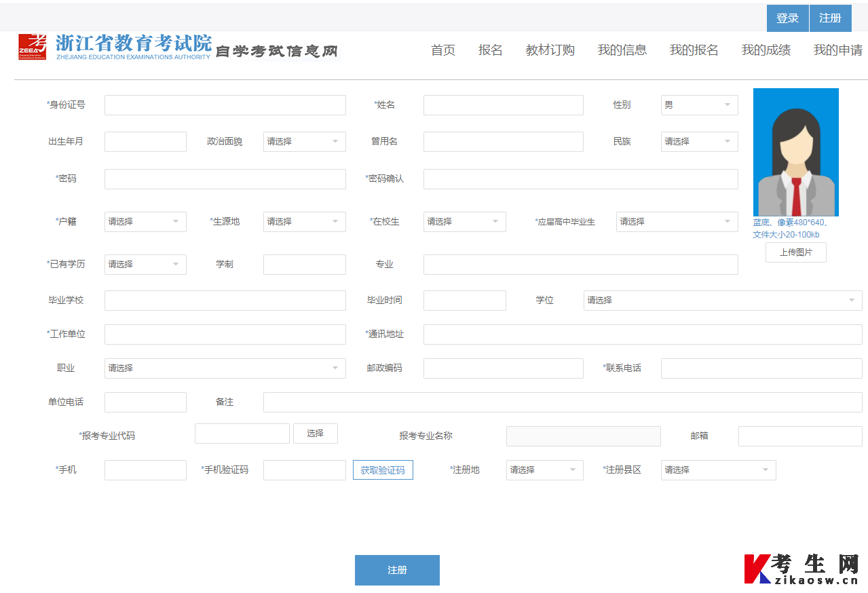Expand the 政治面貌 dropdown
This screenshot has height=593, width=868.
(305, 142)
